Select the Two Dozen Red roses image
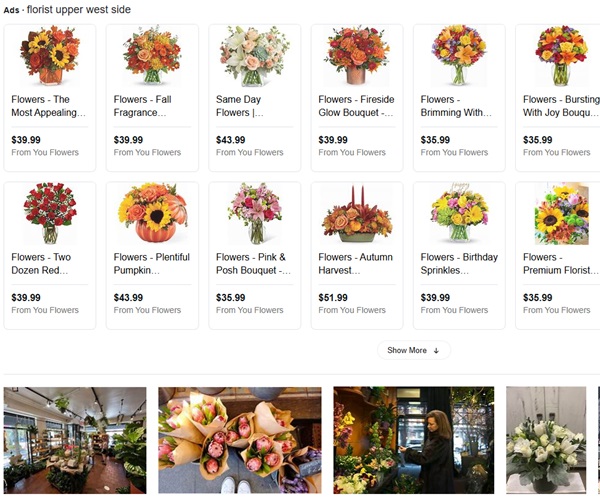This screenshot has height=497, width=600. 50,213
